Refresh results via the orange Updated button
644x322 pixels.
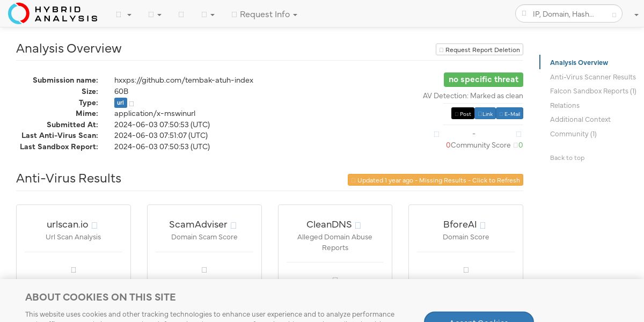pos(435,180)
